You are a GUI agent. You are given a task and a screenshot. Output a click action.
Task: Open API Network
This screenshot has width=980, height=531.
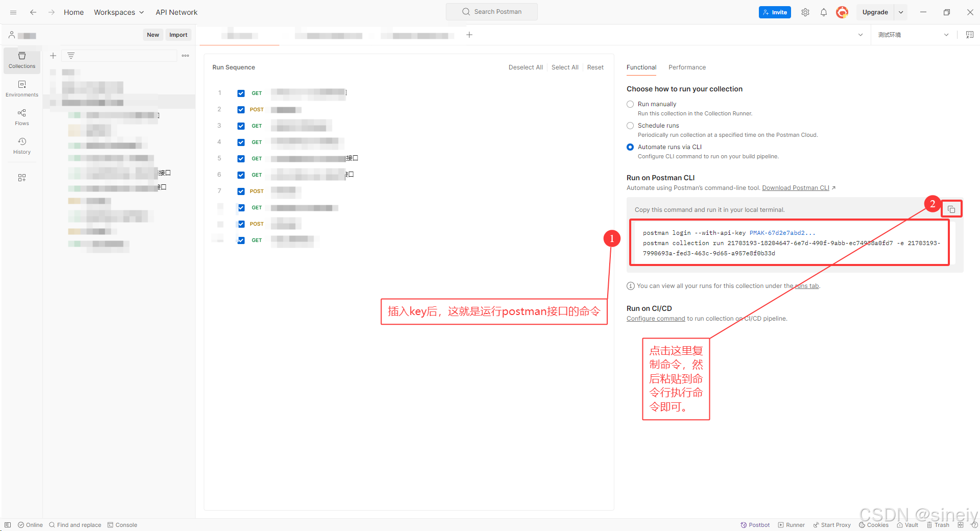[x=176, y=12]
